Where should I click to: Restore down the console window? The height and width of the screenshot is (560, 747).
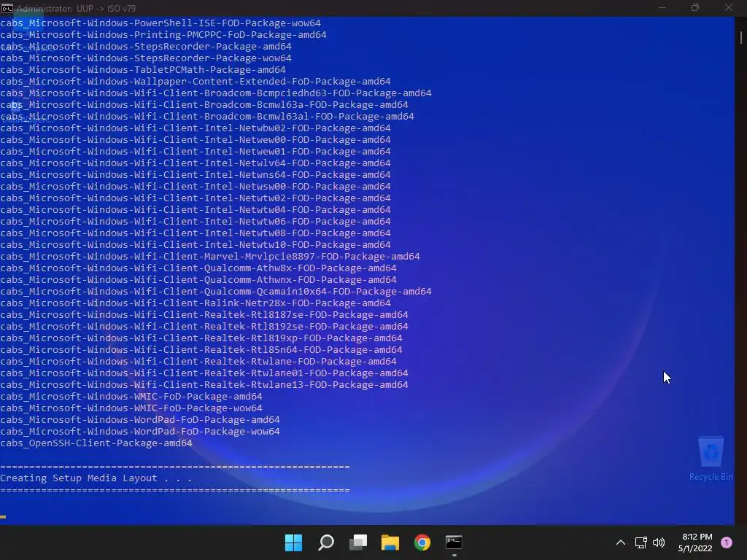pos(695,7)
